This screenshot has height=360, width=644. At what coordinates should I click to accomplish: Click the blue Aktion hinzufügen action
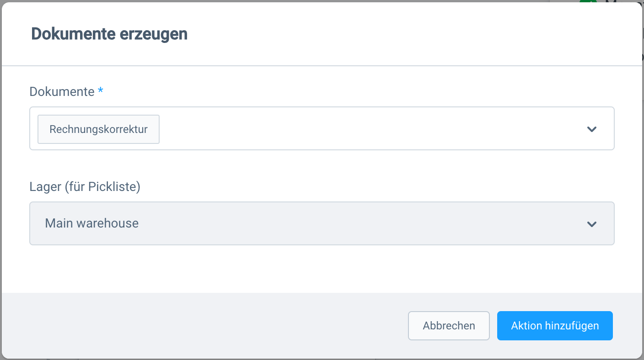pos(554,325)
